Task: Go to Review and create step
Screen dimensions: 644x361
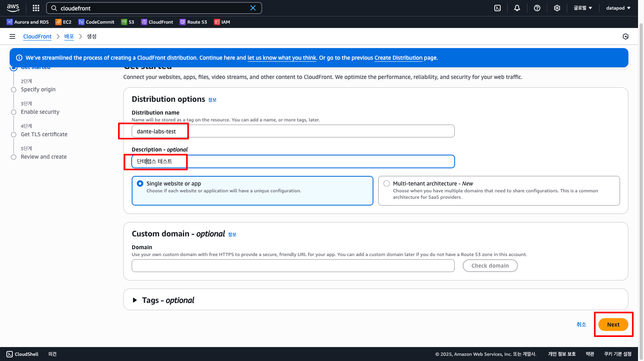Action: click(x=44, y=157)
